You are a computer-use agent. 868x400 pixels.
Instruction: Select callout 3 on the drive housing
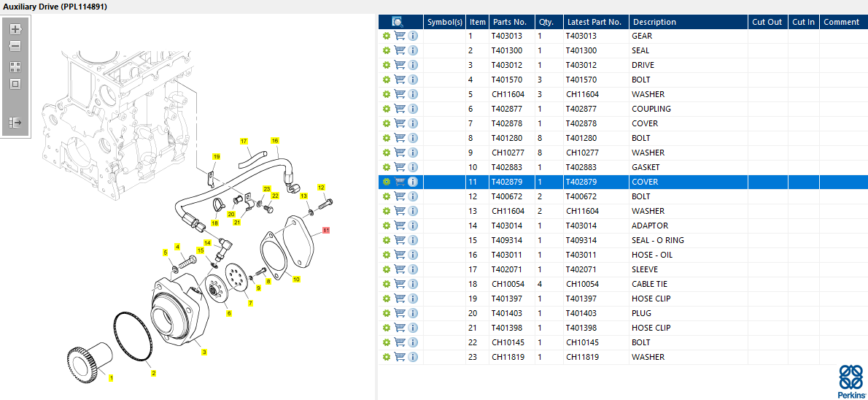[x=204, y=352]
